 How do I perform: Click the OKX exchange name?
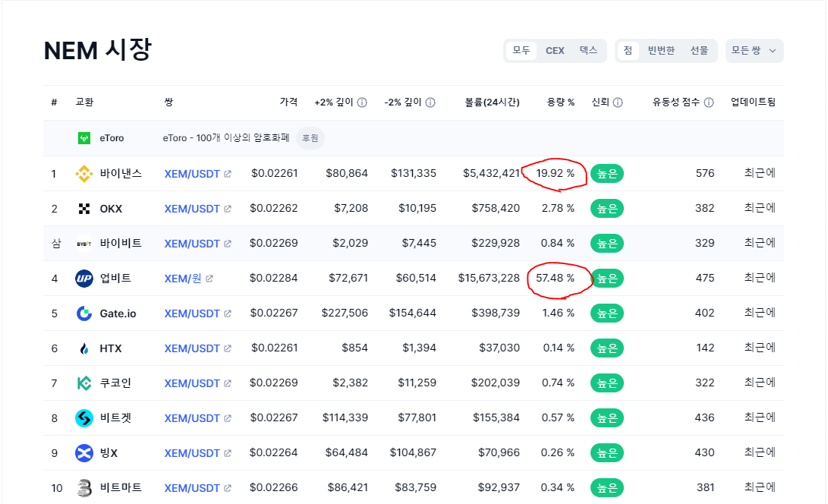(111, 209)
